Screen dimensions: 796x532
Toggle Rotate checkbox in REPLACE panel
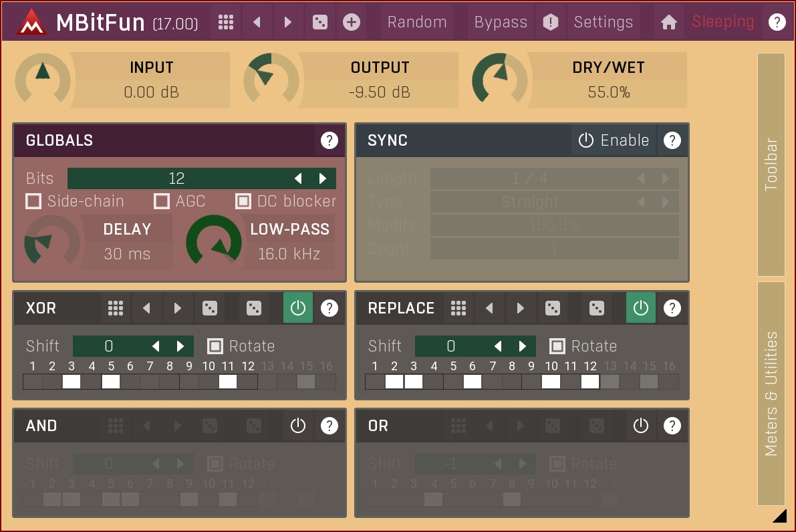[x=557, y=346]
